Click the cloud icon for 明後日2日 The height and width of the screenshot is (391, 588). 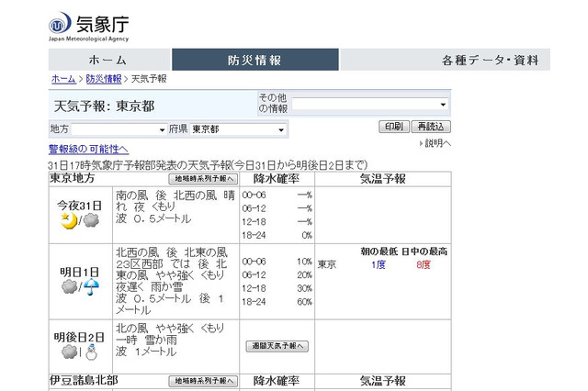(70, 352)
